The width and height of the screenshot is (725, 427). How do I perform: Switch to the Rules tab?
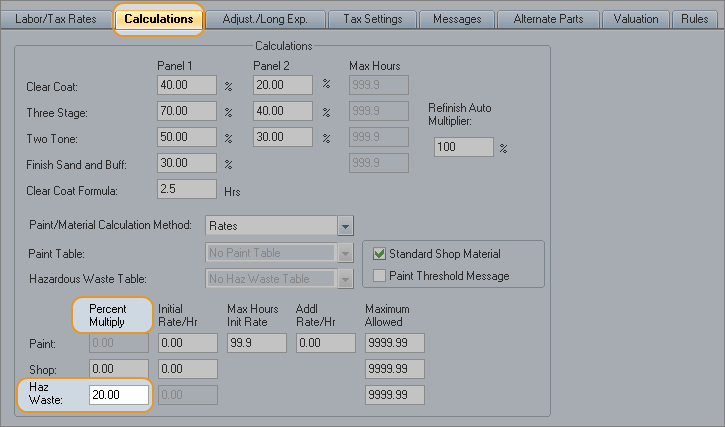[694, 19]
